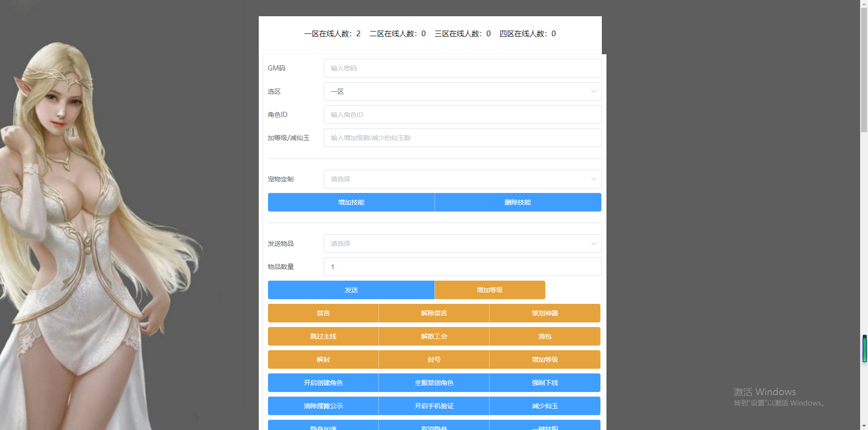The image size is (868, 430).
Task: Click the 删除技能 button
Action: [518, 202]
